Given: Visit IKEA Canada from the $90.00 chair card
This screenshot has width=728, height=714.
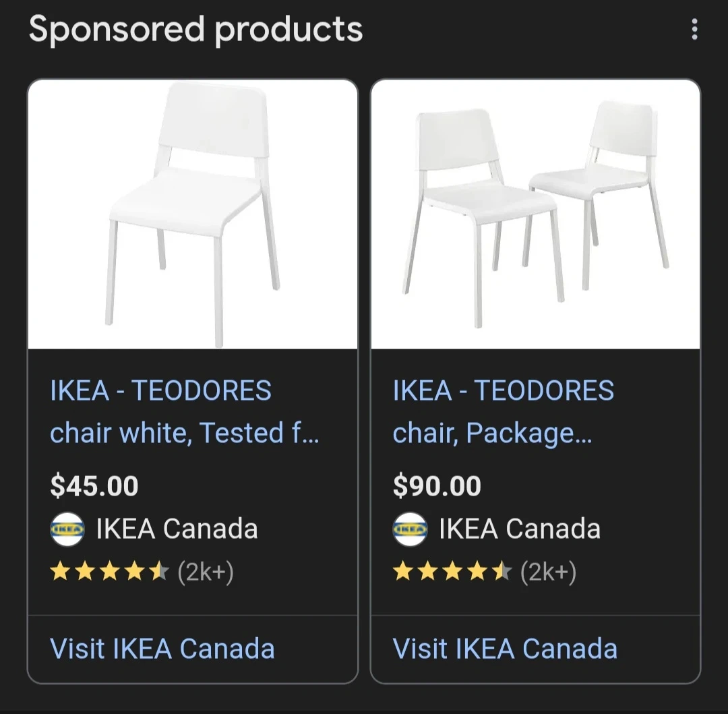Looking at the screenshot, I should 505,649.
